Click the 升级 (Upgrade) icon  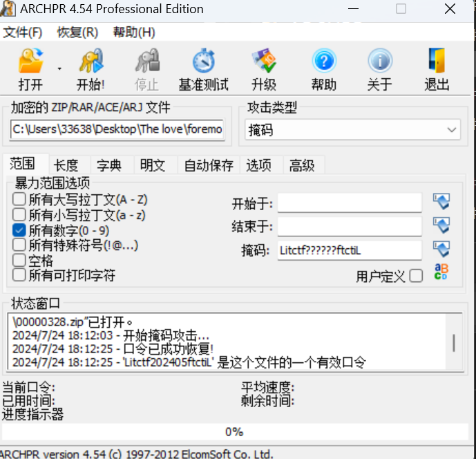[264, 60]
